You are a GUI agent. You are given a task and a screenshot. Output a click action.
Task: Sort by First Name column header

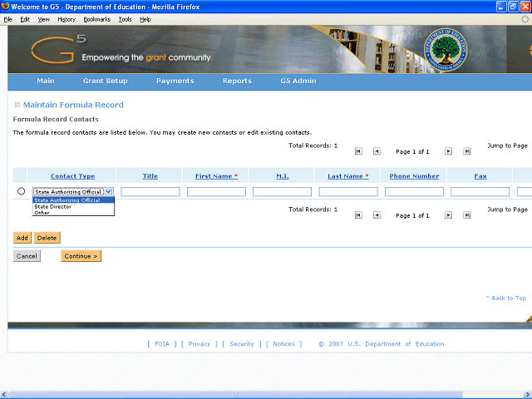(x=216, y=176)
